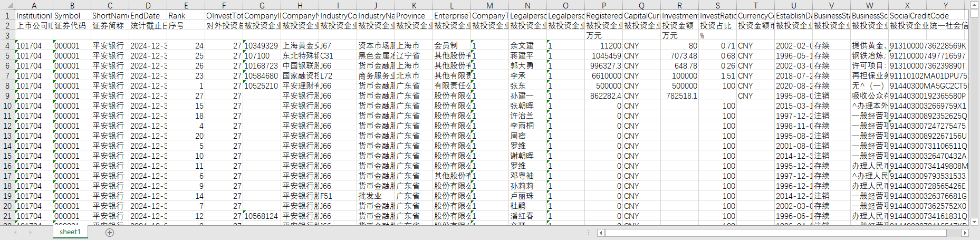Click the vertical scrollbar track
The width and height of the screenshot is (980, 240).
(975, 113)
